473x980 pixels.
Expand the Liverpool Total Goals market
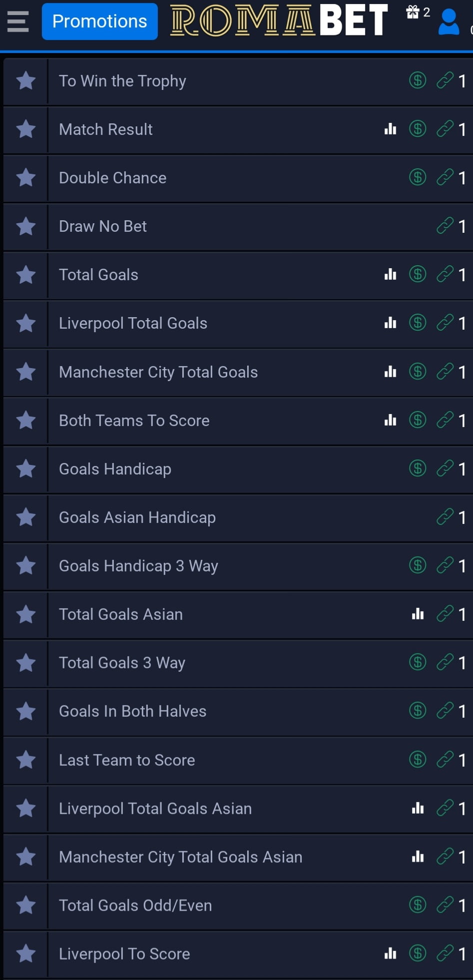coord(133,323)
